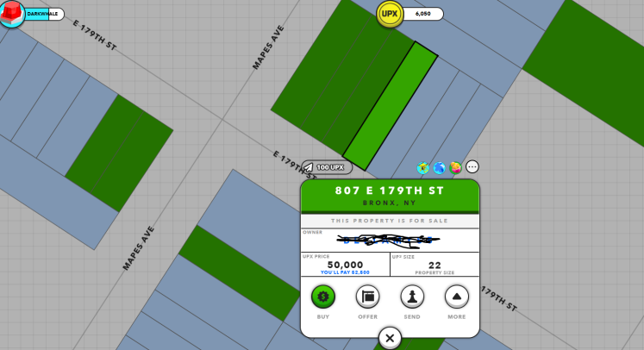This screenshot has height=350, width=644.
Task: Open the 6,050 UPX balance pill
Action: [422, 14]
